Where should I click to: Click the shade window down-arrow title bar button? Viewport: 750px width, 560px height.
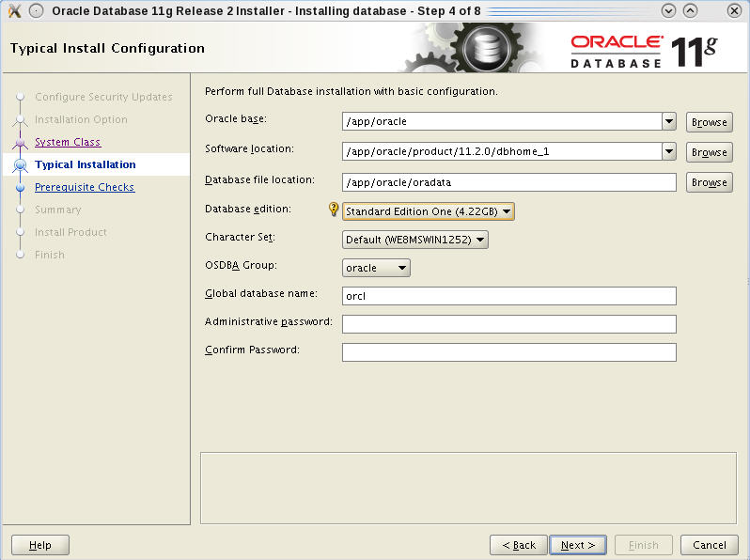668,10
